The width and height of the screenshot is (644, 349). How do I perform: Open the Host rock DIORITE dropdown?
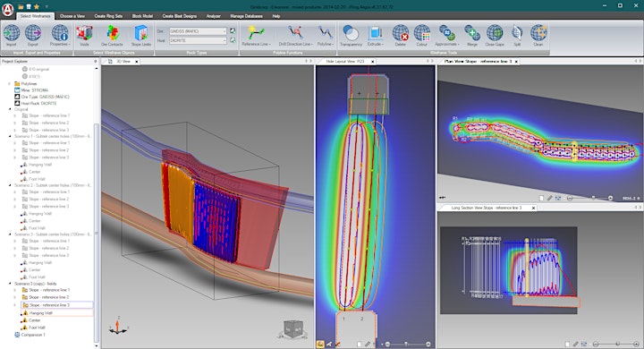coord(198,40)
